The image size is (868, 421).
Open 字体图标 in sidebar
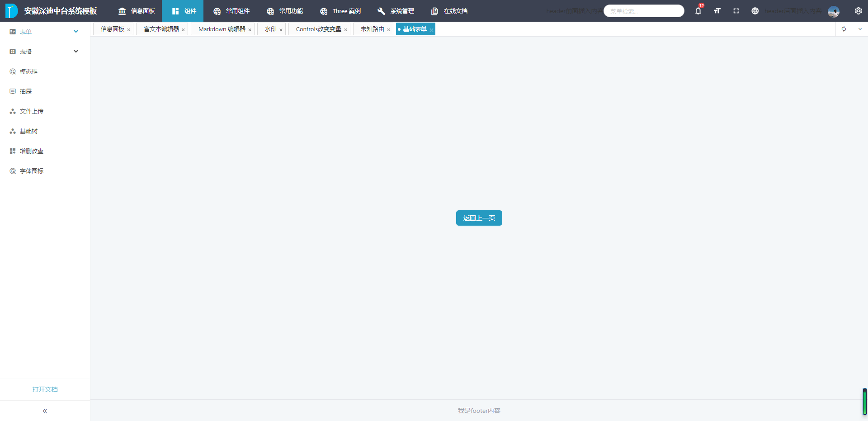coord(45,171)
